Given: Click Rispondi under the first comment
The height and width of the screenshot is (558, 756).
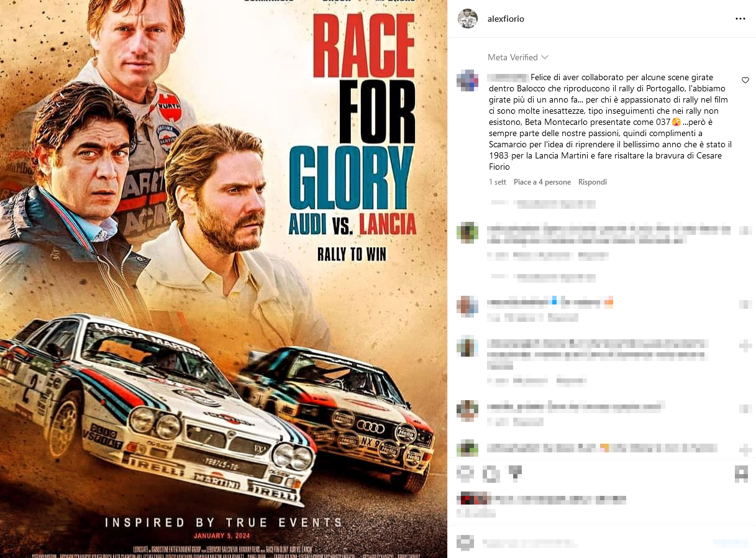Looking at the screenshot, I should point(592,182).
